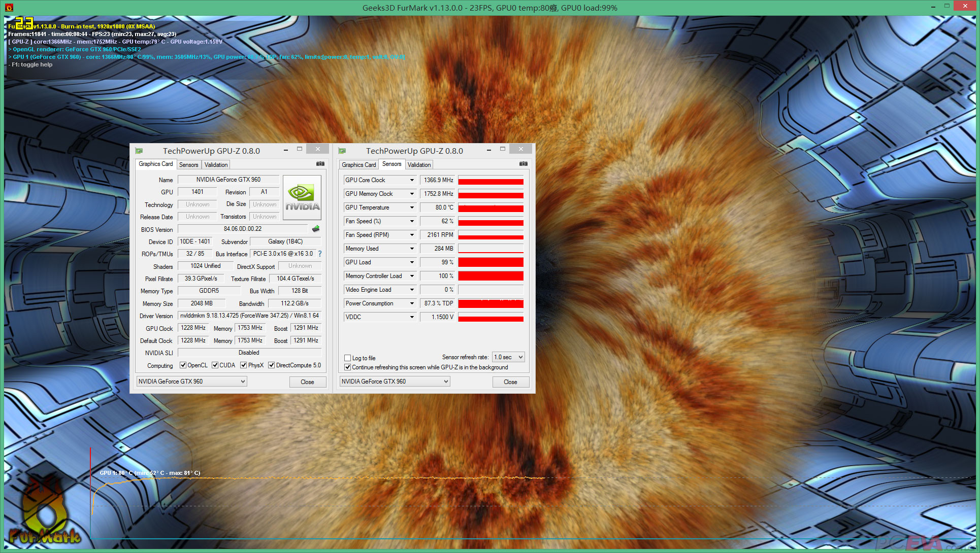Click the Power Consumption red graph bar
The width and height of the screenshot is (980, 553).
pos(491,303)
